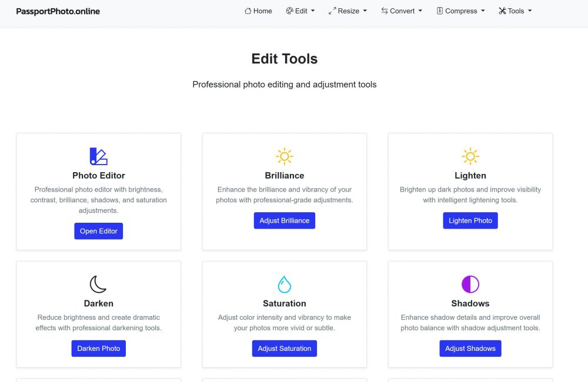Click the Darken Photo button

(x=99, y=349)
